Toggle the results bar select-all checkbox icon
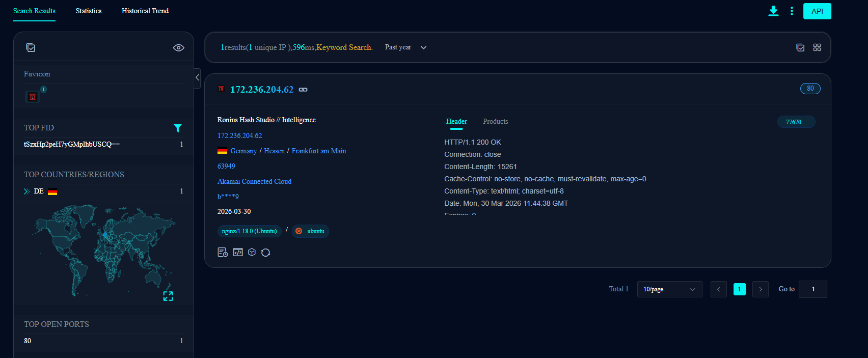 tap(800, 47)
